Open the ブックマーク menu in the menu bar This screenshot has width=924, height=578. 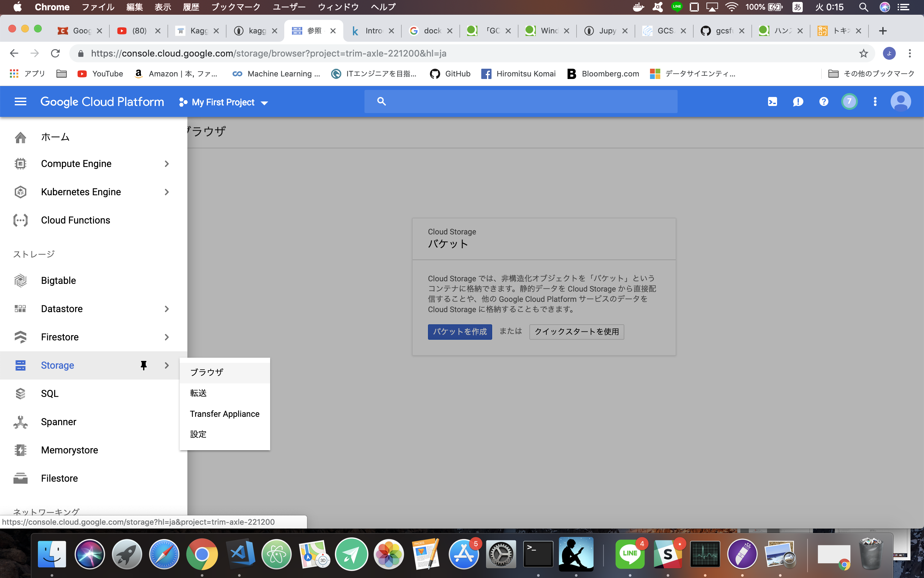tap(235, 7)
